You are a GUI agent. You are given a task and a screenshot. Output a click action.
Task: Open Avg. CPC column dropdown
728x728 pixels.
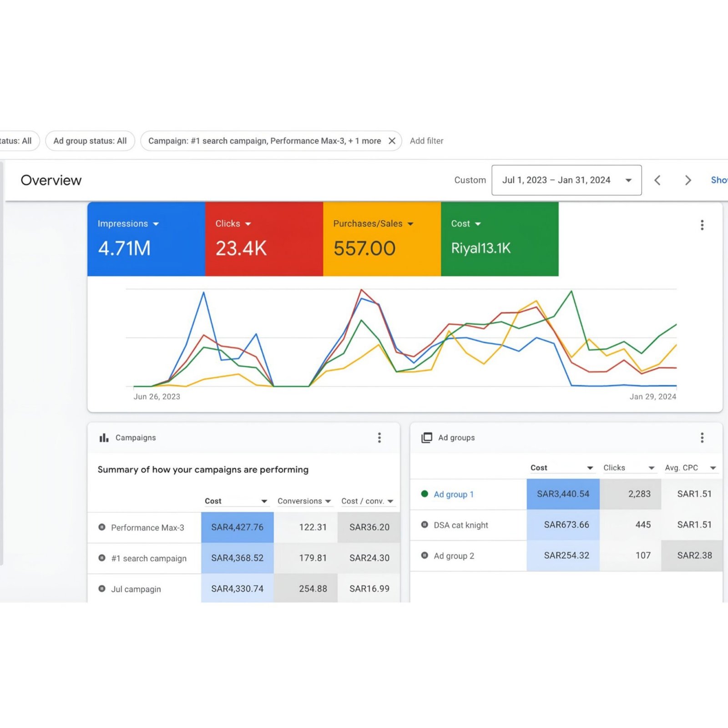tap(713, 468)
